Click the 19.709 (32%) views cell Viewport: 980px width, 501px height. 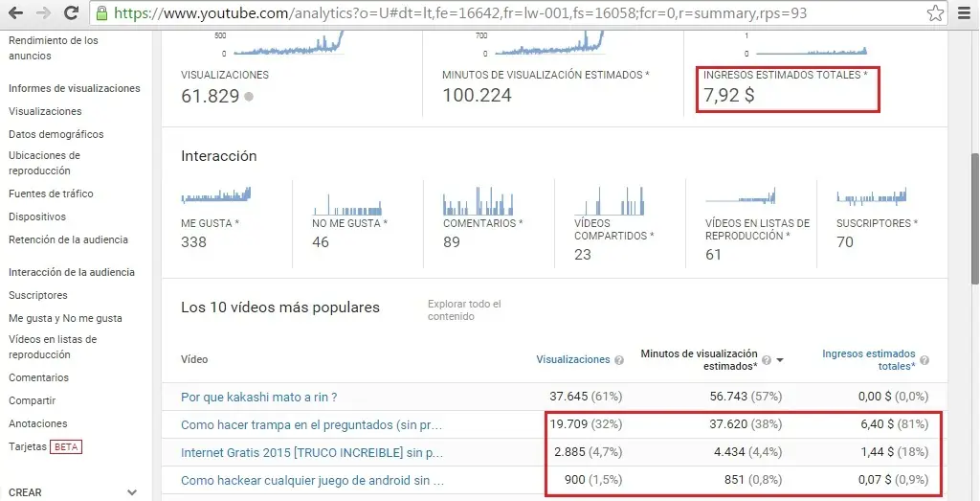[x=586, y=425]
